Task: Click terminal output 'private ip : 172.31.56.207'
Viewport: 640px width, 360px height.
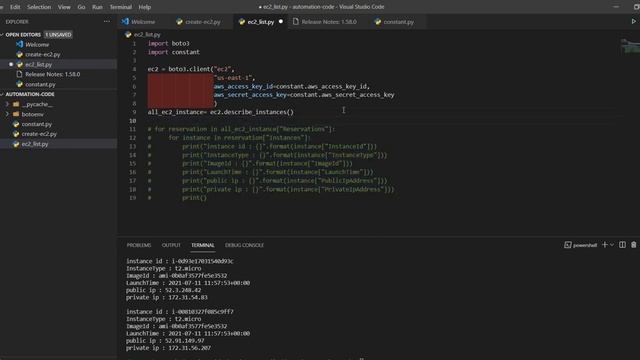Action: click(169, 348)
